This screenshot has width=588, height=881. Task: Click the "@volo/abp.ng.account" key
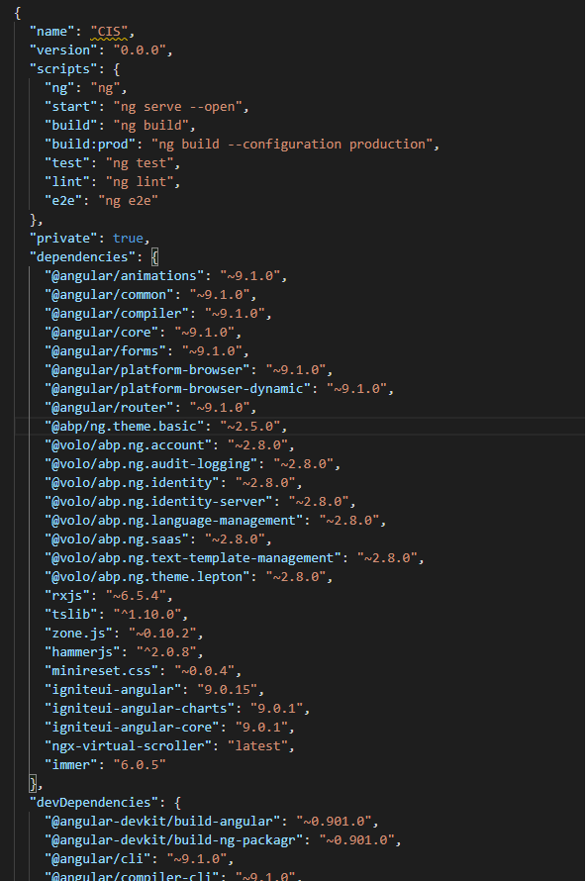128,445
